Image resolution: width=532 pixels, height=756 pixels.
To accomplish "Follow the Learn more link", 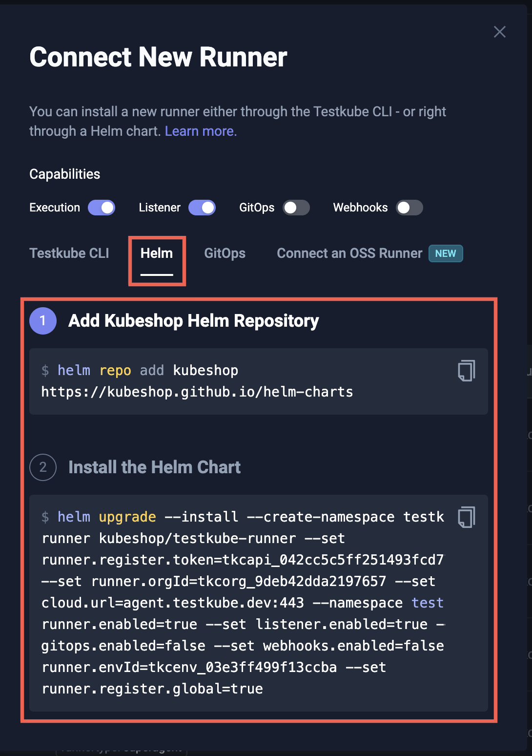I will click(x=201, y=131).
